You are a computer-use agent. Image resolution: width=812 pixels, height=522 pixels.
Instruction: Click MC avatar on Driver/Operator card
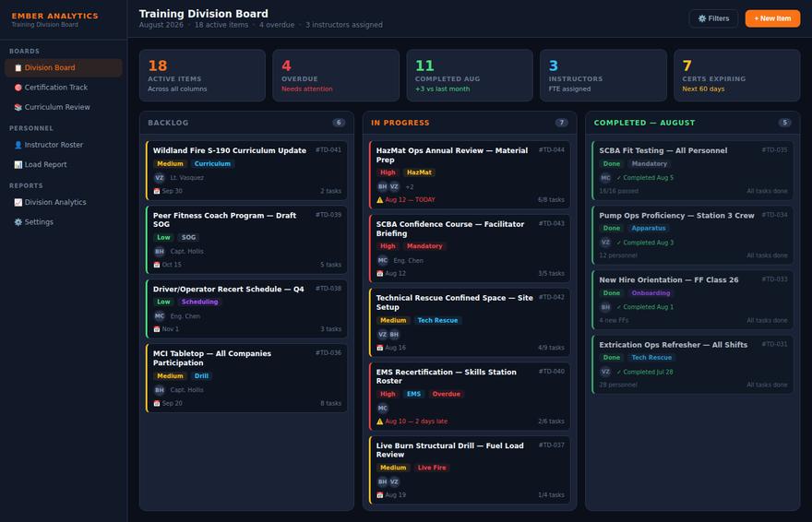click(160, 316)
